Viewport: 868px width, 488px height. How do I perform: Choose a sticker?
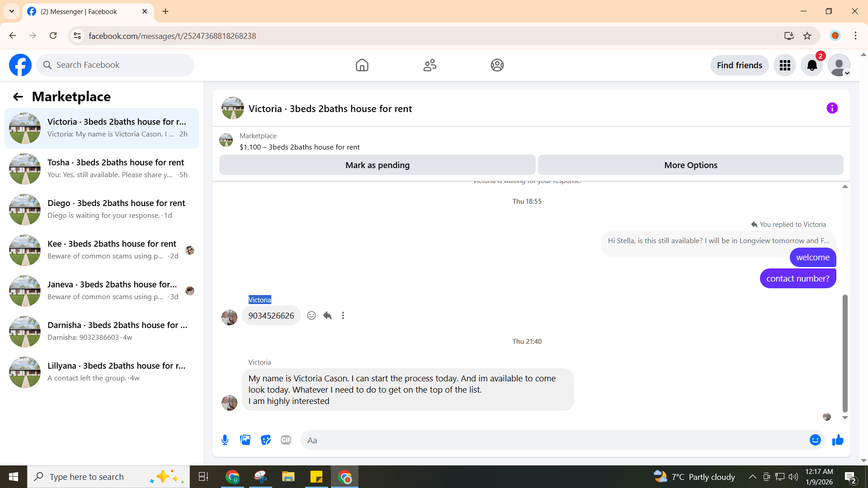click(266, 440)
